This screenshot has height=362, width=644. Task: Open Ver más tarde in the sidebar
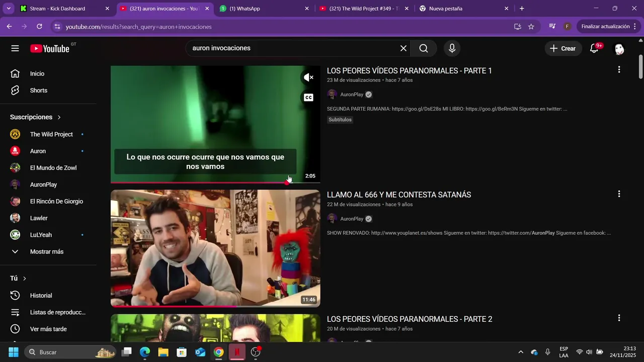[48, 329]
